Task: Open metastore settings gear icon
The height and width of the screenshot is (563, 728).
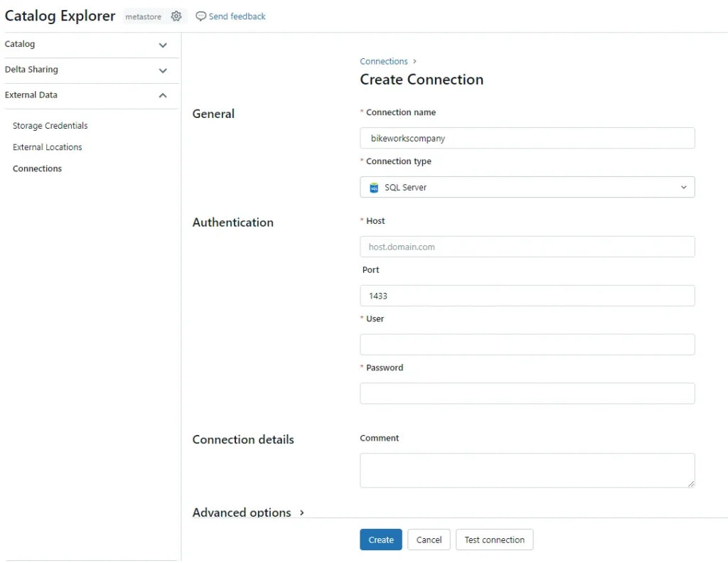Action: 176,16
